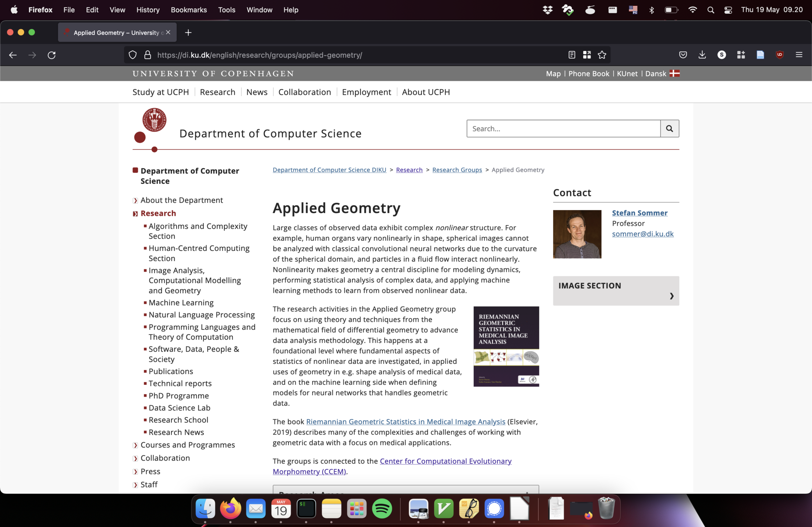Open Spotify from the dock
This screenshot has height=527, width=812.
(x=382, y=509)
